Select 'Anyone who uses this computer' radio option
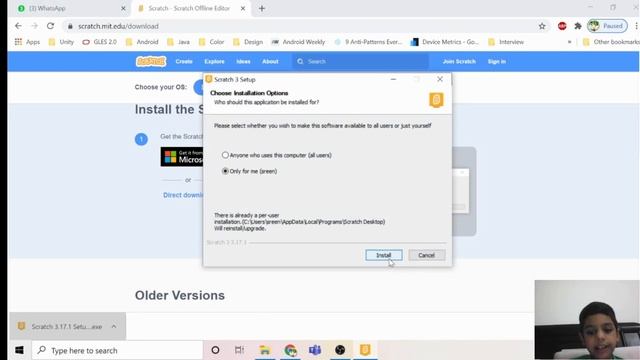This screenshot has height=360, width=640. [x=225, y=155]
